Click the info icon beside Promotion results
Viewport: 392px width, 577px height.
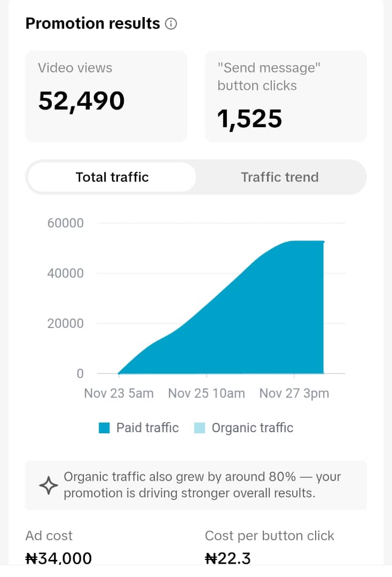170,24
